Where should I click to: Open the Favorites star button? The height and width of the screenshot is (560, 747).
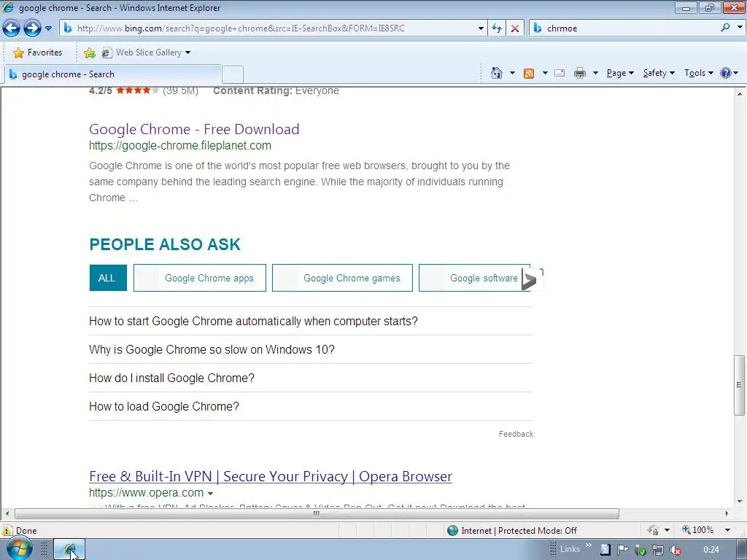tap(37, 52)
